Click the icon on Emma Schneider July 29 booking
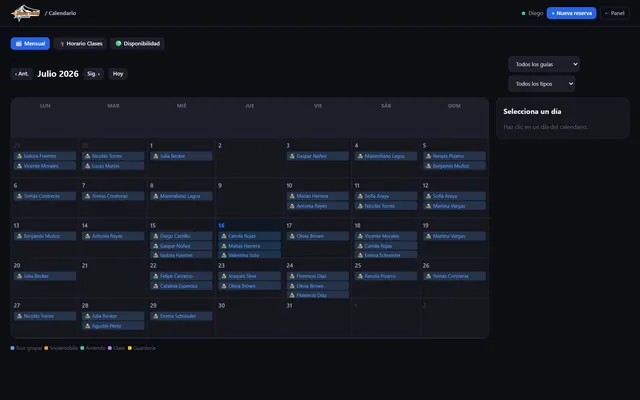This screenshot has width=640, height=400. (156, 316)
